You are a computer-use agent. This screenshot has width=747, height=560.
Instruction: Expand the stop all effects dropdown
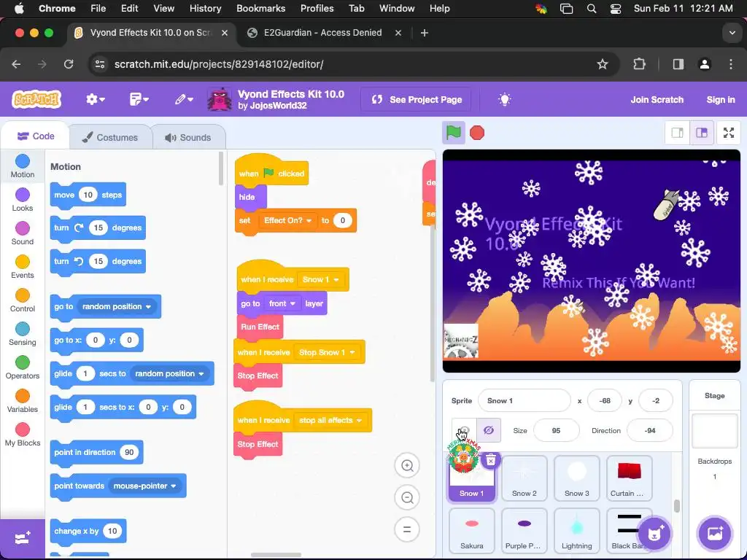[x=330, y=421]
